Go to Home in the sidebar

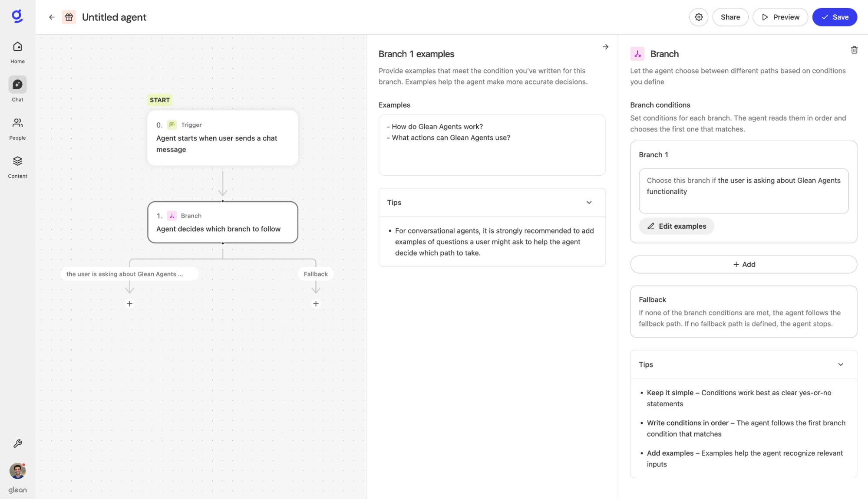18,52
